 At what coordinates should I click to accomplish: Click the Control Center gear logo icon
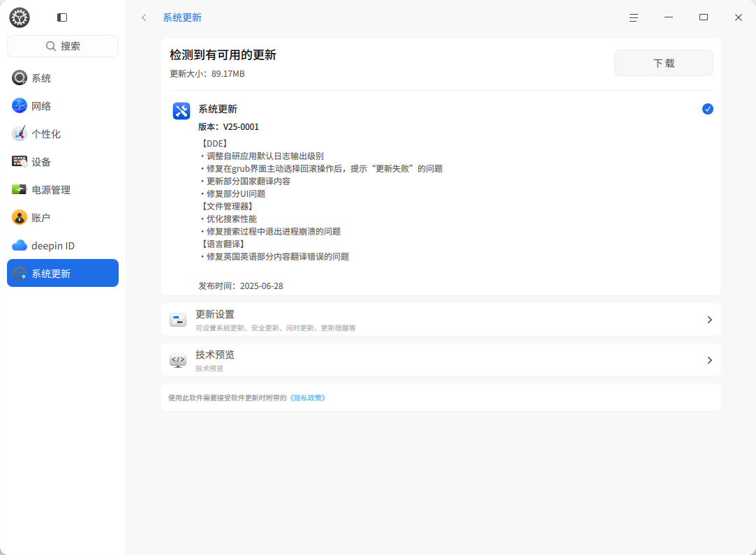click(20, 18)
